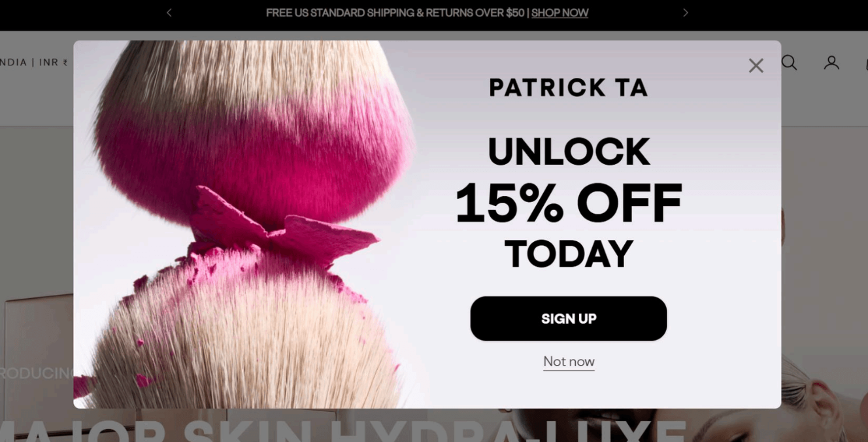Click the UNLOCK heading text

(569, 151)
